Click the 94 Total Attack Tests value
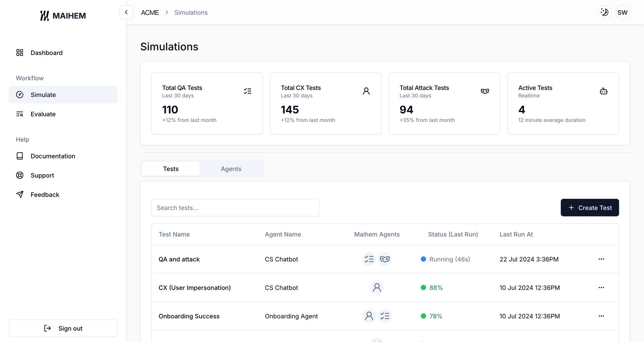 tap(407, 109)
